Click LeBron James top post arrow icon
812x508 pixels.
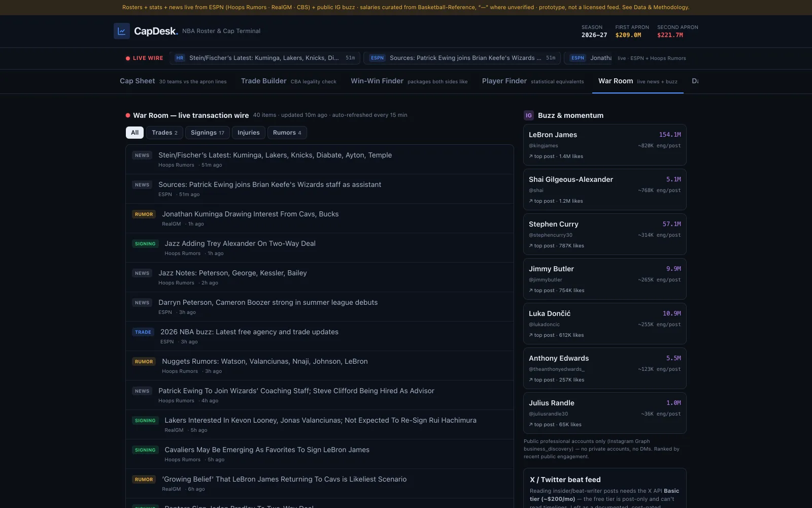(531, 156)
